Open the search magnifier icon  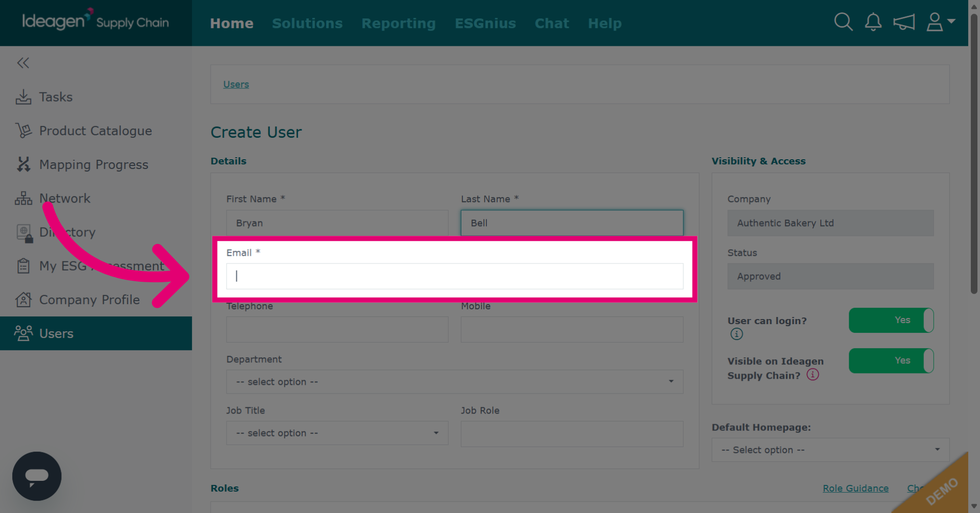(843, 22)
